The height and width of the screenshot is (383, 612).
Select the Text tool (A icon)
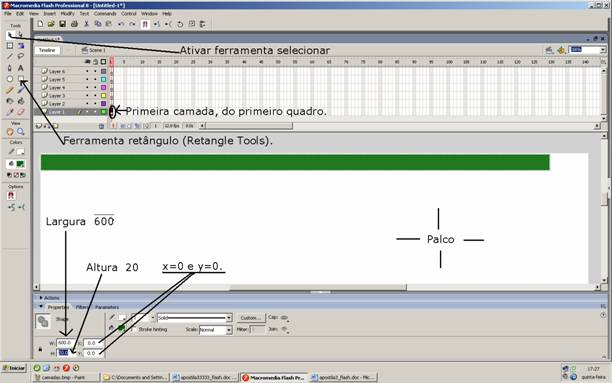(21, 68)
